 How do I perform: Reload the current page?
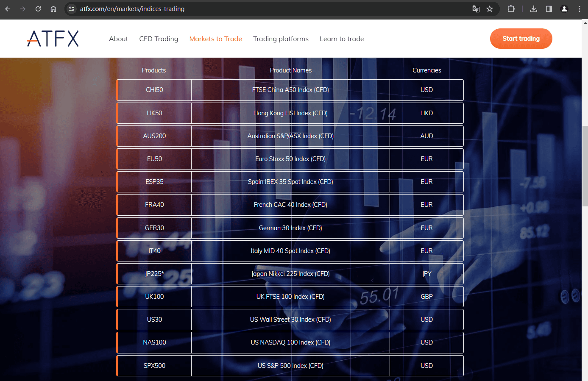[38, 9]
